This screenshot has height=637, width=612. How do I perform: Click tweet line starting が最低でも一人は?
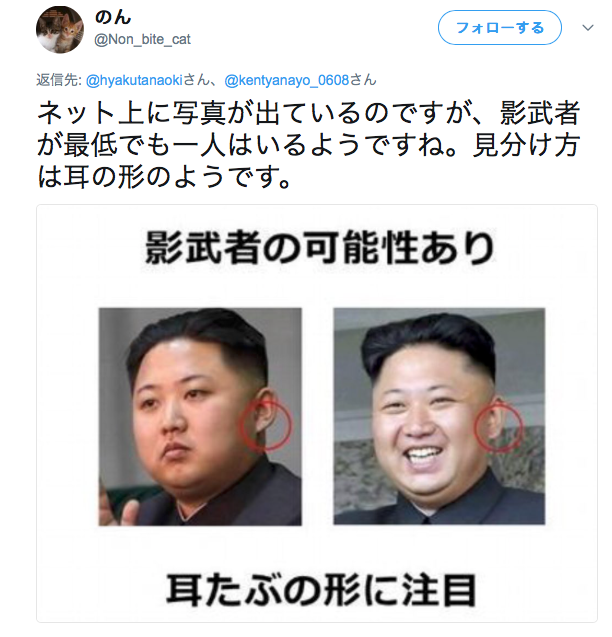(309, 145)
